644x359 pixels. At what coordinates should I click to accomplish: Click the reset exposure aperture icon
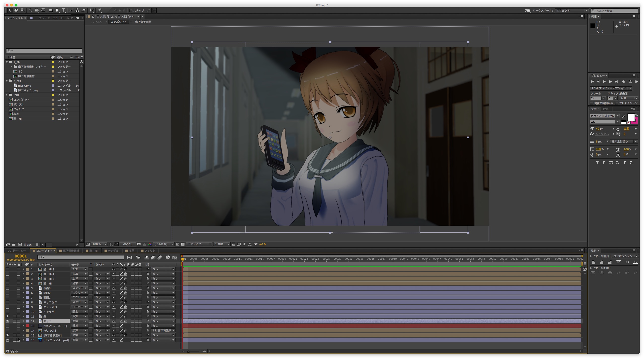coord(256,244)
